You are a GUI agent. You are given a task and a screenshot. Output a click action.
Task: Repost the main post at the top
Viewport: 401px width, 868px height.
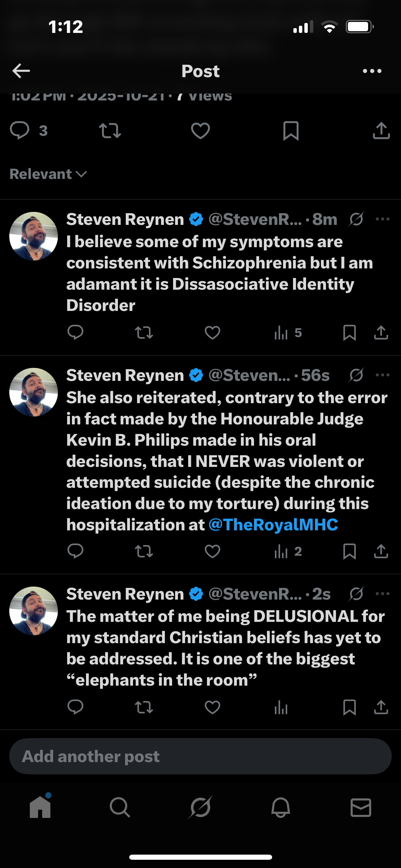coord(110,131)
